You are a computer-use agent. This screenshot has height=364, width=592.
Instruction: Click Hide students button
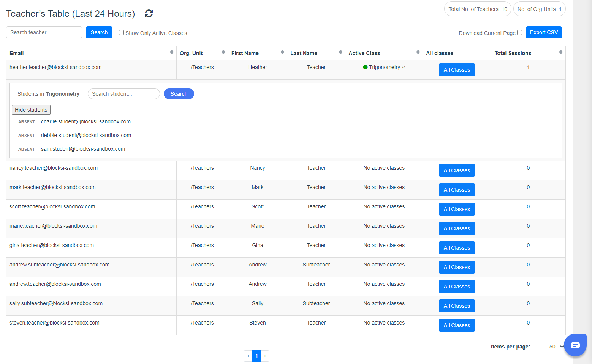point(31,110)
